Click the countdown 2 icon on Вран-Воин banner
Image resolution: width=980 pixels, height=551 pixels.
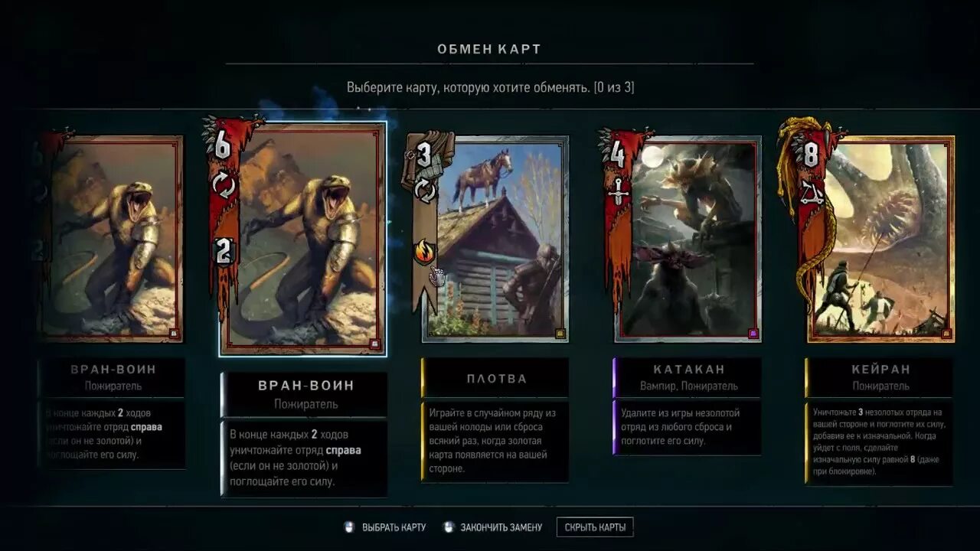tap(223, 253)
